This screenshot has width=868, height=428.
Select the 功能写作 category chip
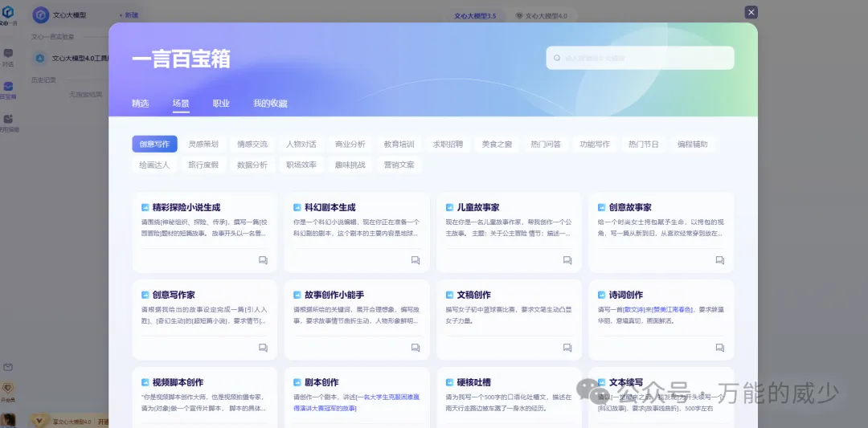595,144
